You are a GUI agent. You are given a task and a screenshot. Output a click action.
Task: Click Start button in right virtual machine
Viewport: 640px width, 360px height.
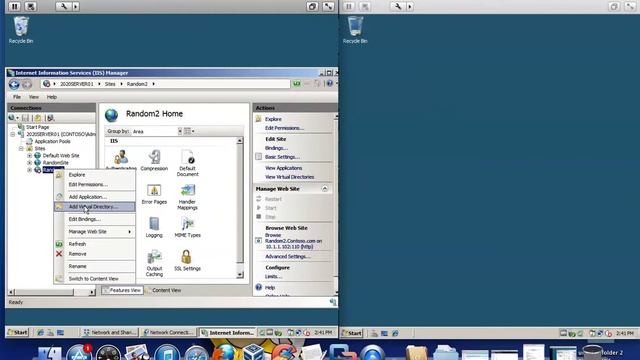pos(352,333)
